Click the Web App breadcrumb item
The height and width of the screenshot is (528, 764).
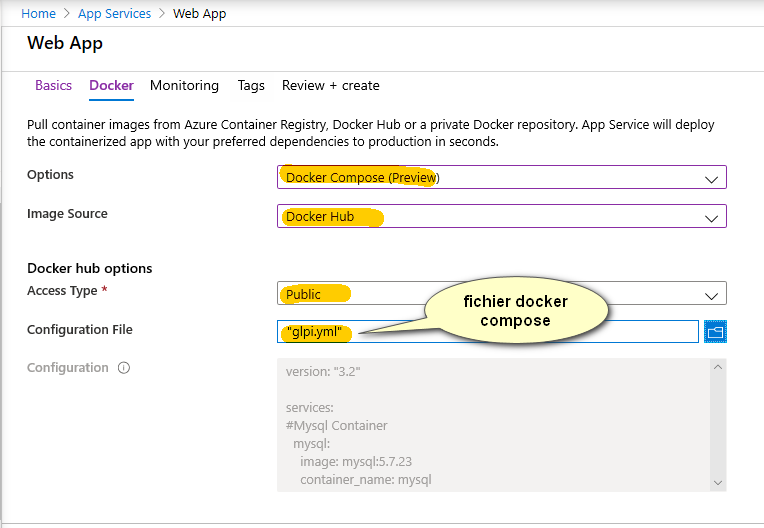pos(199,14)
